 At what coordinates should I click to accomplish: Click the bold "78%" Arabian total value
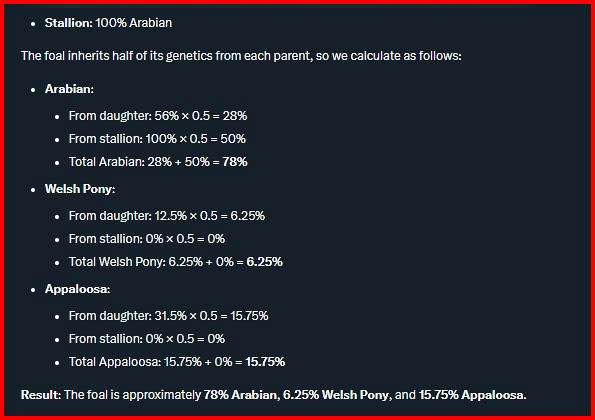pyautogui.click(x=235, y=162)
